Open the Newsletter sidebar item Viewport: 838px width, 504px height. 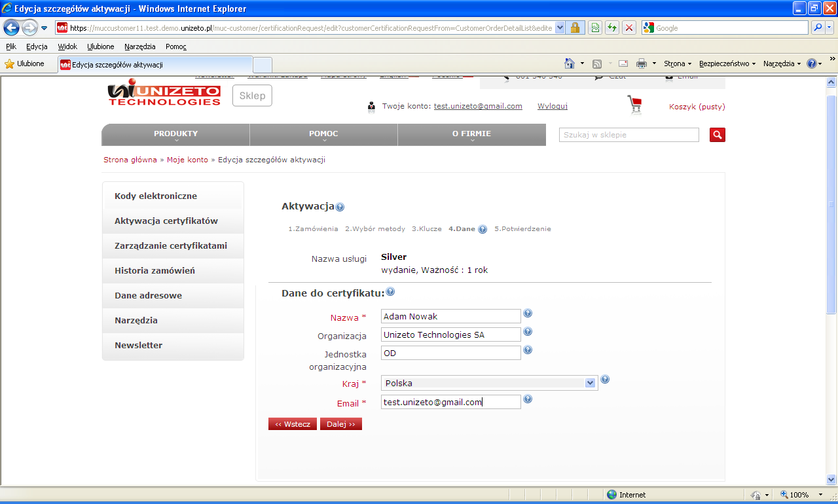[173, 346]
